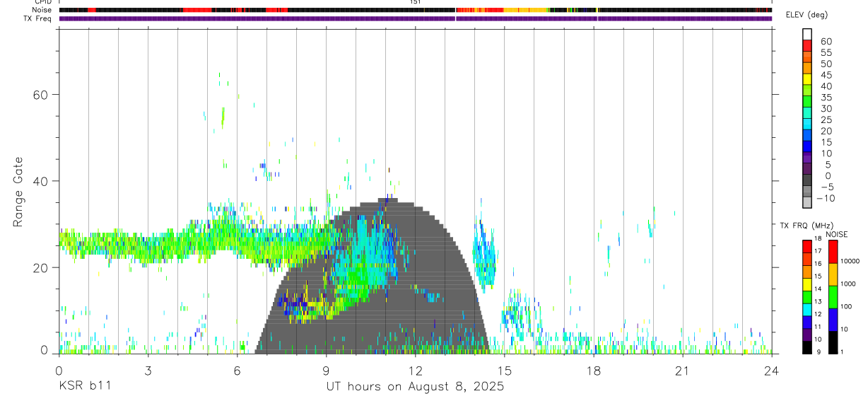Click the 100 label on NOISE scale
Image resolution: width=868 pixels, height=401 pixels.
pos(847,306)
